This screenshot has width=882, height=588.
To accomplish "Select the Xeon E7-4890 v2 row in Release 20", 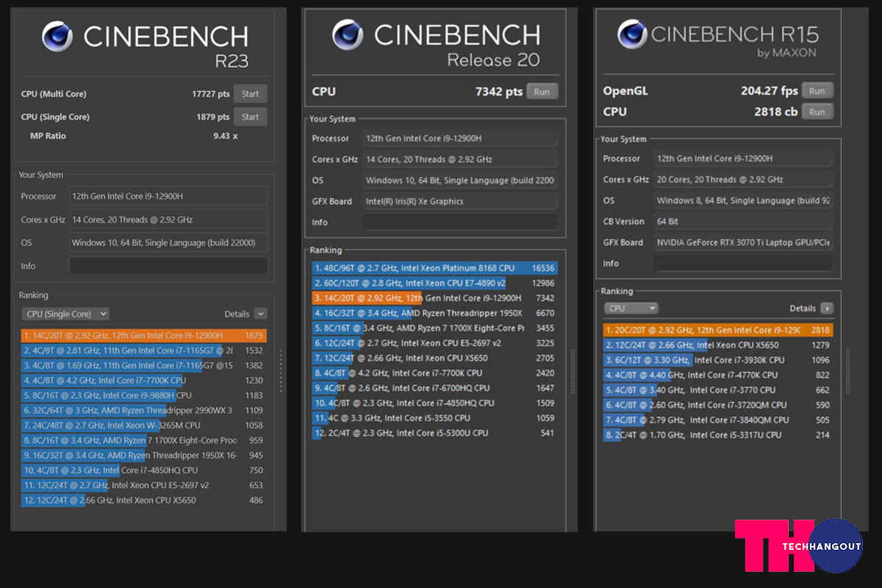I will pyautogui.click(x=435, y=283).
